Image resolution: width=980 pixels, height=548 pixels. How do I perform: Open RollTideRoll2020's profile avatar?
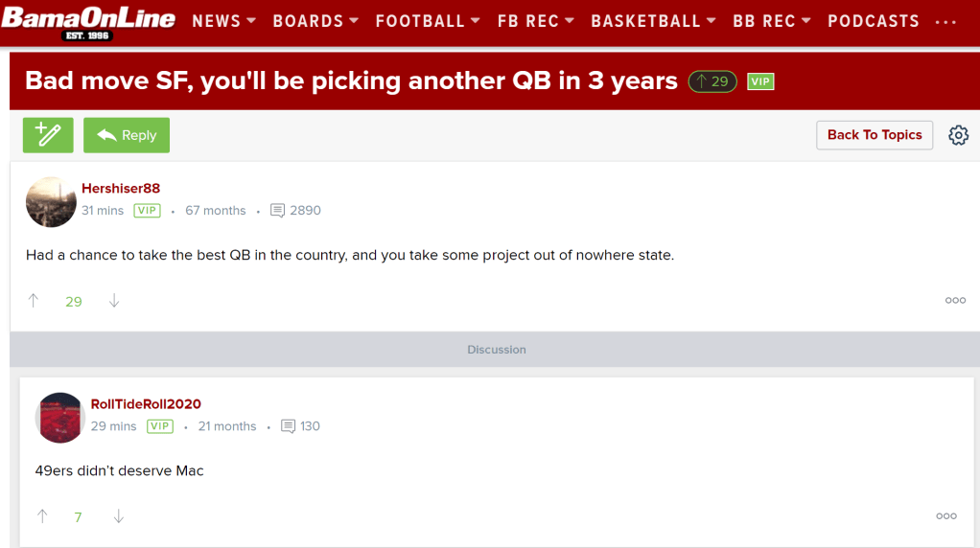60,417
